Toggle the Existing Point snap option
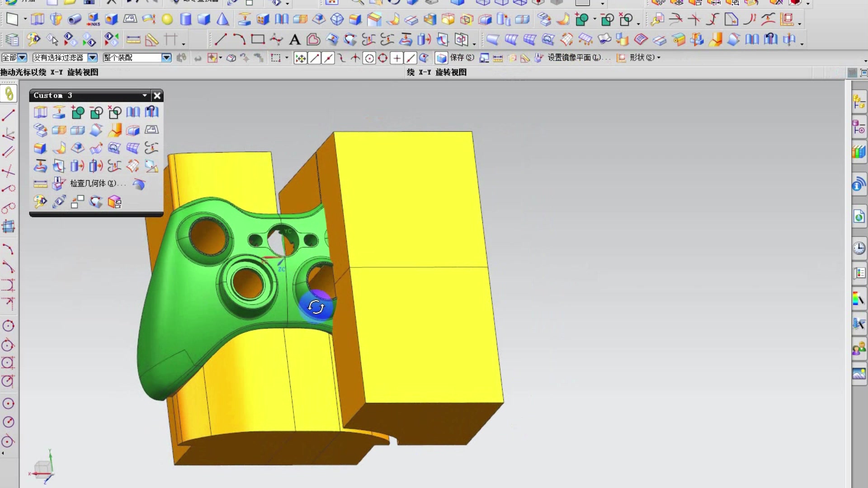This screenshot has height=488, width=868. [x=396, y=58]
